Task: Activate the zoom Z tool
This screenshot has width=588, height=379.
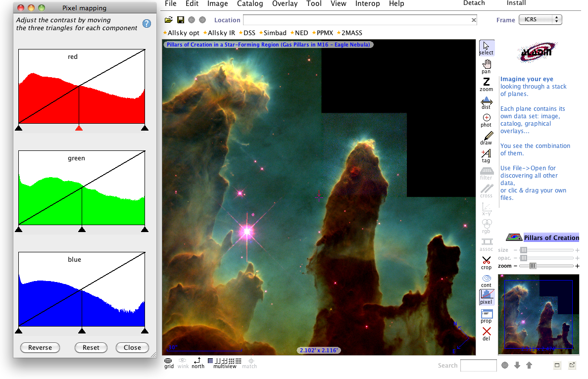Action: (487, 84)
